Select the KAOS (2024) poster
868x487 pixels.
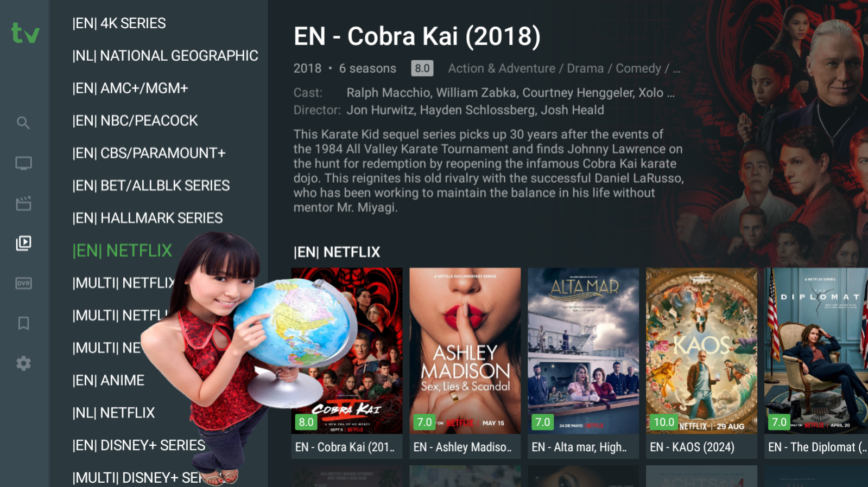point(702,363)
